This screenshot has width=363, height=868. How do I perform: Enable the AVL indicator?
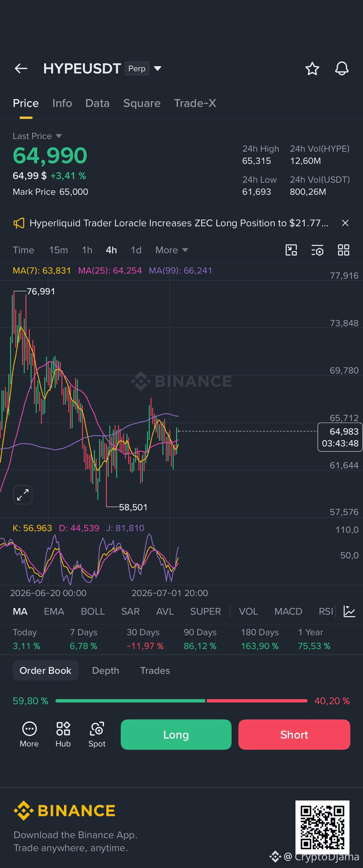[165, 611]
